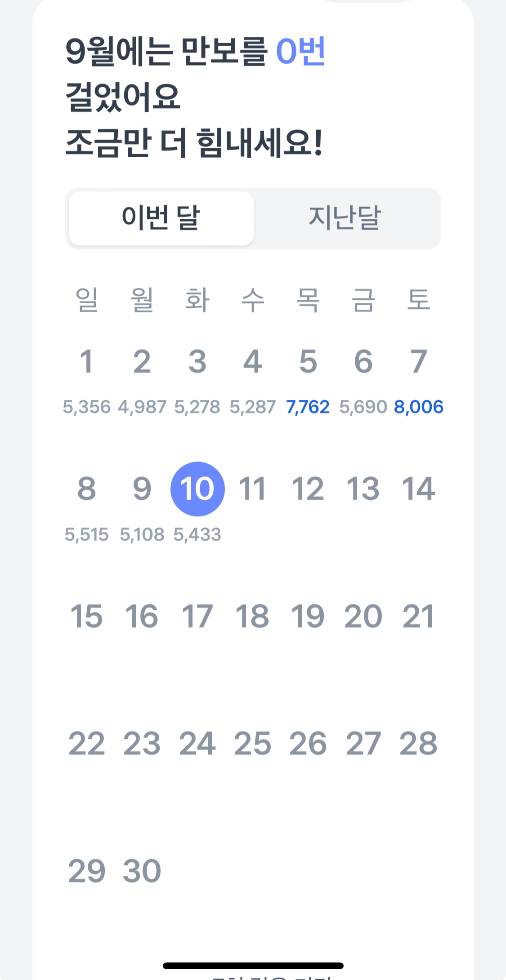Select the highlighted date 10

pyautogui.click(x=197, y=489)
